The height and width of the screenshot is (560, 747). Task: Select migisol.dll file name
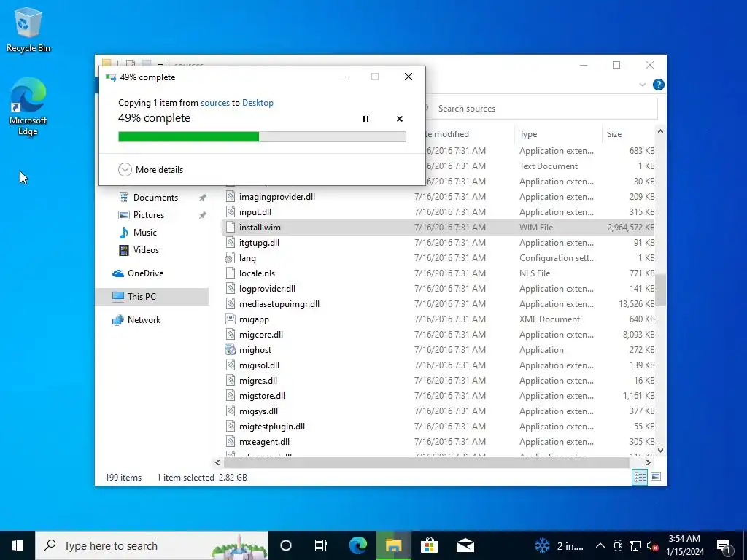[x=259, y=365]
